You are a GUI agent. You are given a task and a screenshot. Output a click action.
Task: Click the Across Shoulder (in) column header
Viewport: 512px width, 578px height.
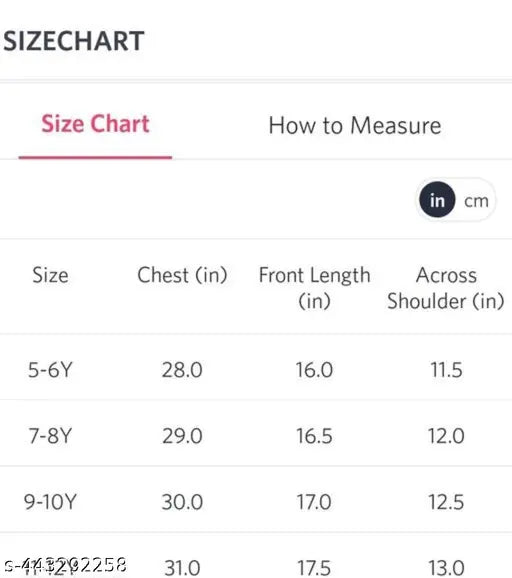446,288
